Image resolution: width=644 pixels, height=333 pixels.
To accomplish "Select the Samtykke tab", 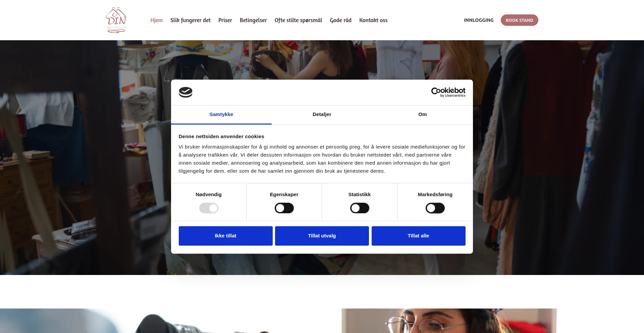I will 221,114.
